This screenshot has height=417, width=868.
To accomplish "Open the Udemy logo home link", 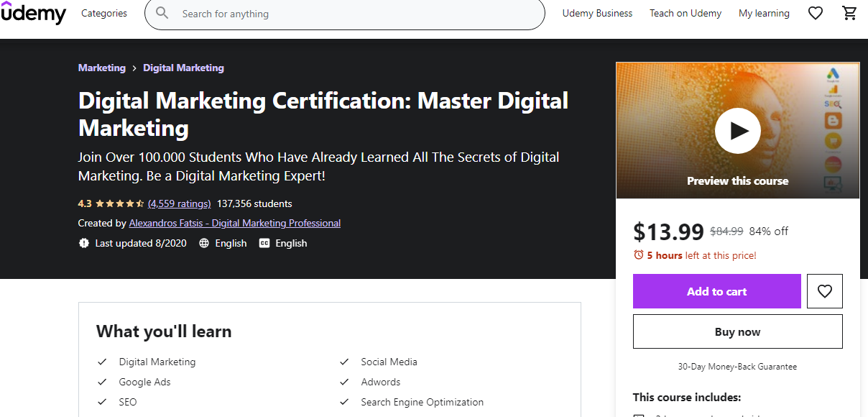I will 33,13.
